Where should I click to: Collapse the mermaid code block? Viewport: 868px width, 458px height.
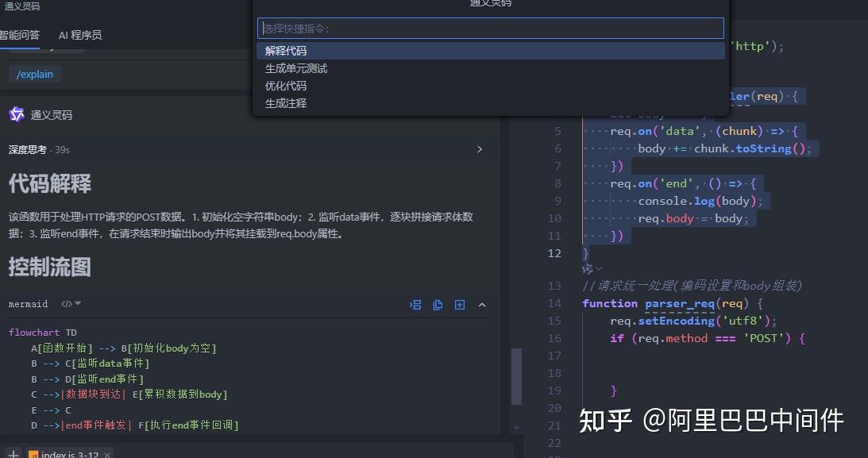(482, 305)
